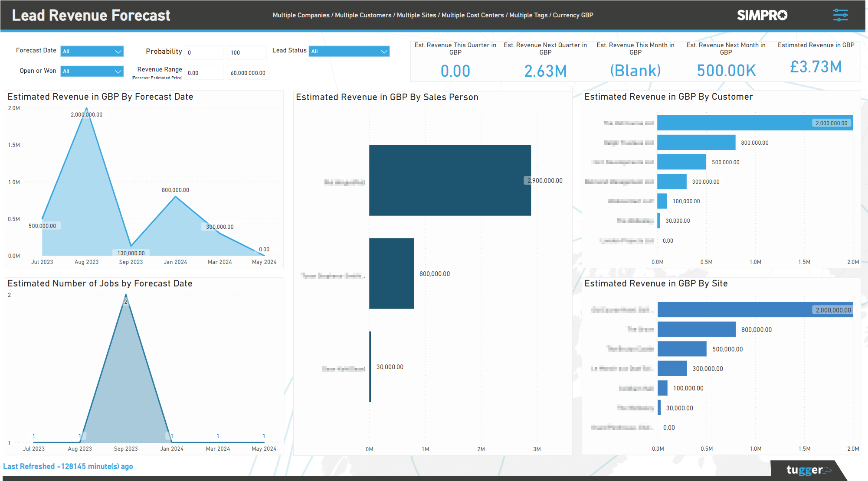Click the Revenue Range minimum input 0.00
868x481 pixels.
point(204,72)
